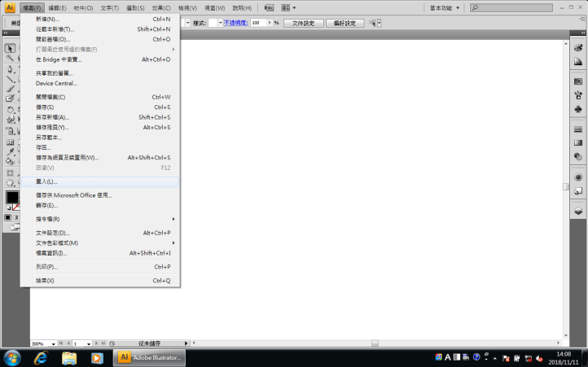Click the black fill color swatch
Viewport: 588px width, 367px height.
pos(12,198)
